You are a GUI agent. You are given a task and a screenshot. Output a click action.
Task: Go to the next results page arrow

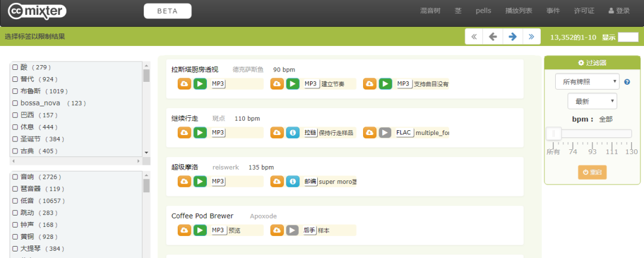(512, 36)
